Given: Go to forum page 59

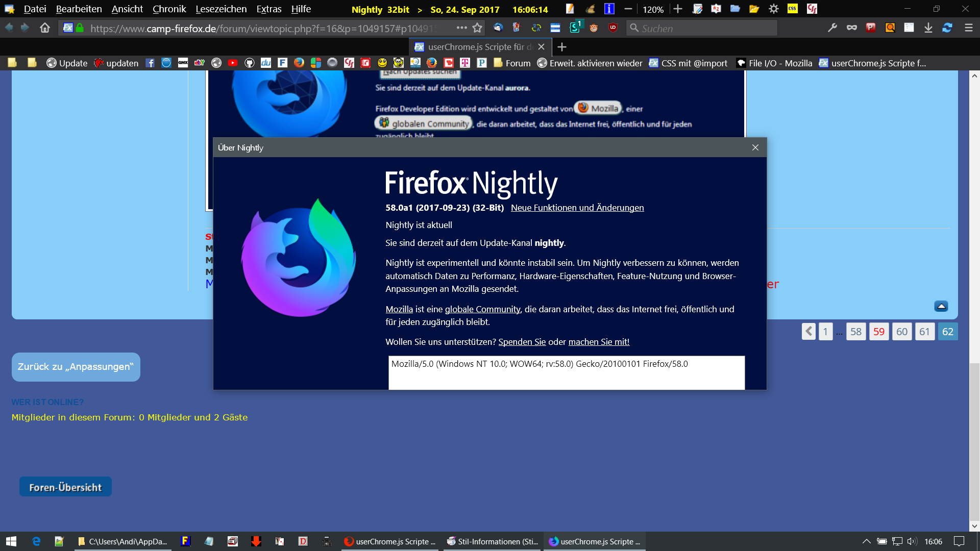Looking at the screenshot, I should tap(878, 332).
